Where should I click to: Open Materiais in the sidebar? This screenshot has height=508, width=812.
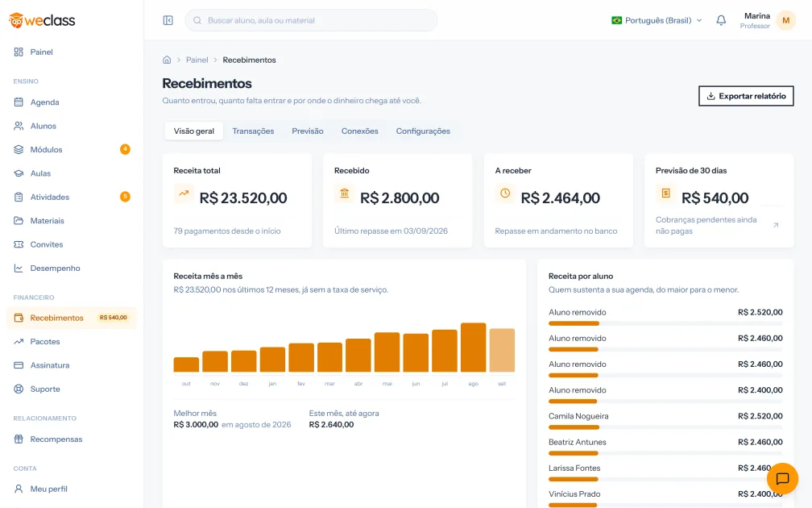pos(72,221)
